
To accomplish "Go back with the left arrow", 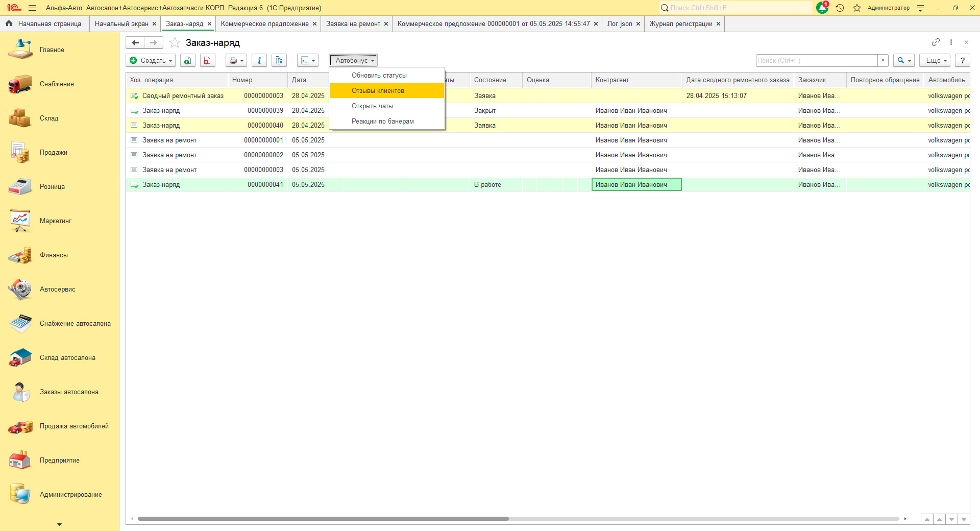I will click(x=135, y=42).
